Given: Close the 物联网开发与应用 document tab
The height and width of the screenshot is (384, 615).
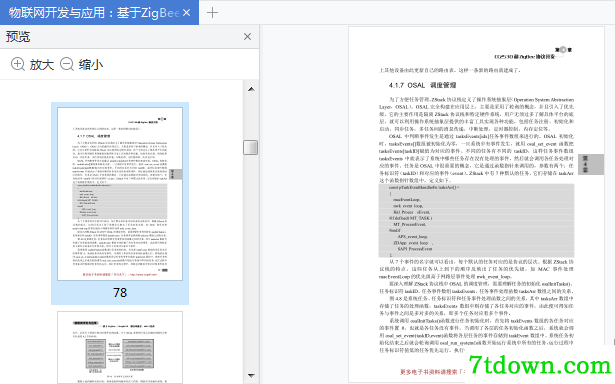Looking at the screenshot, I should click(187, 13).
